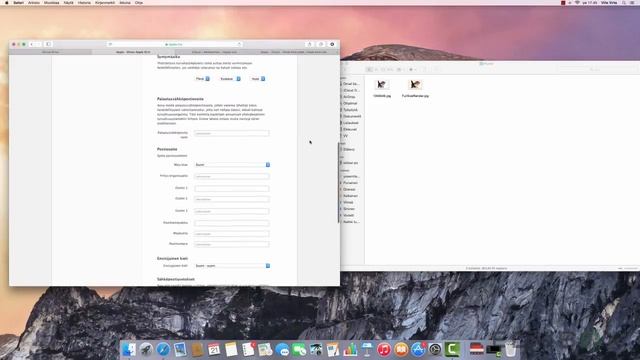Open the Ohje help menu
The height and width of the screenshot is (360, 640).
[x=139, y=2]
